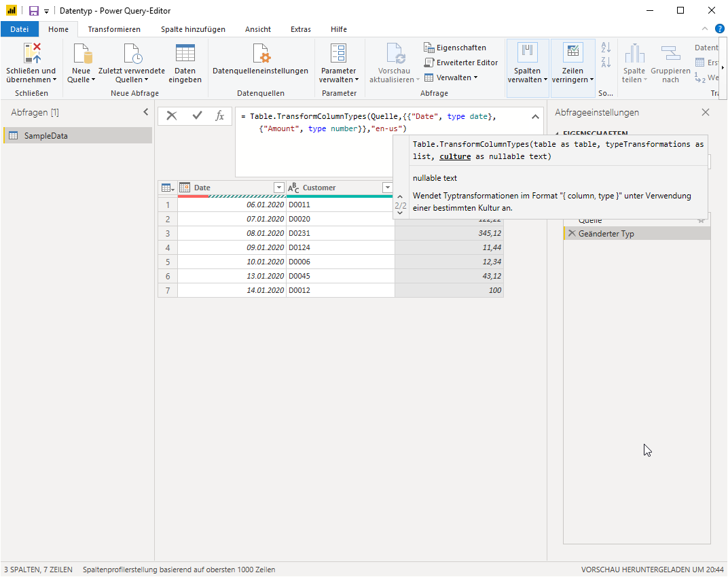Click Zuletzt verwendete Quellen icon
Image resolution: width=728 pixels, height=577 pixels.
tap(132, 54)
